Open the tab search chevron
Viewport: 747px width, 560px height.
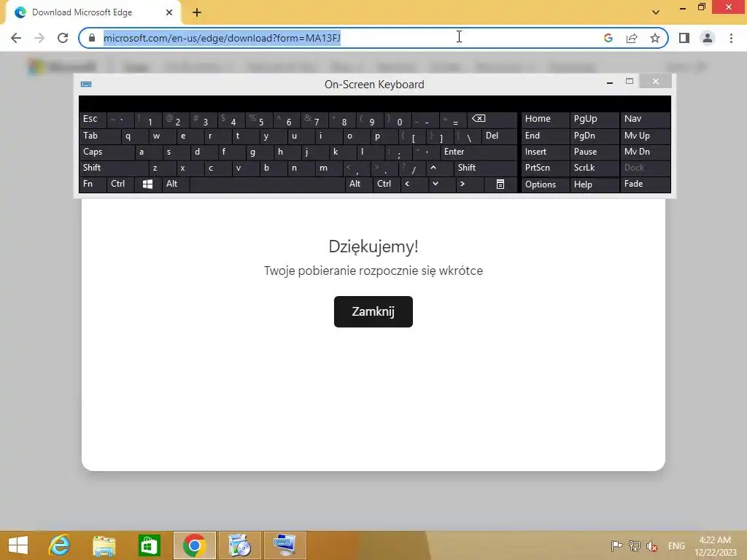(x=656, y=12)
